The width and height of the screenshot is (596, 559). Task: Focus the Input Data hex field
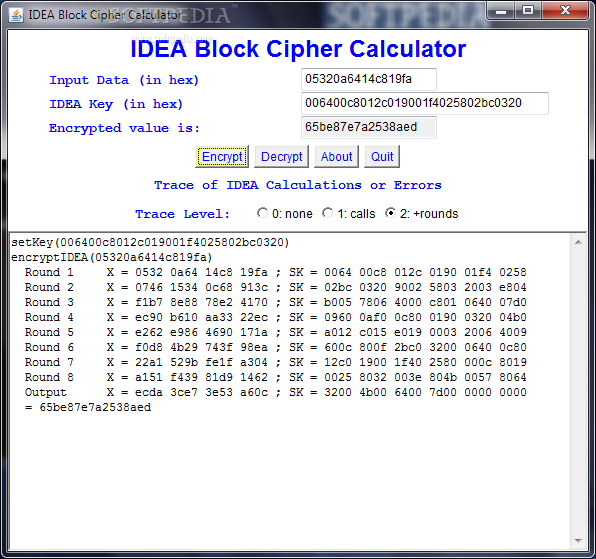tap(369, 79)
